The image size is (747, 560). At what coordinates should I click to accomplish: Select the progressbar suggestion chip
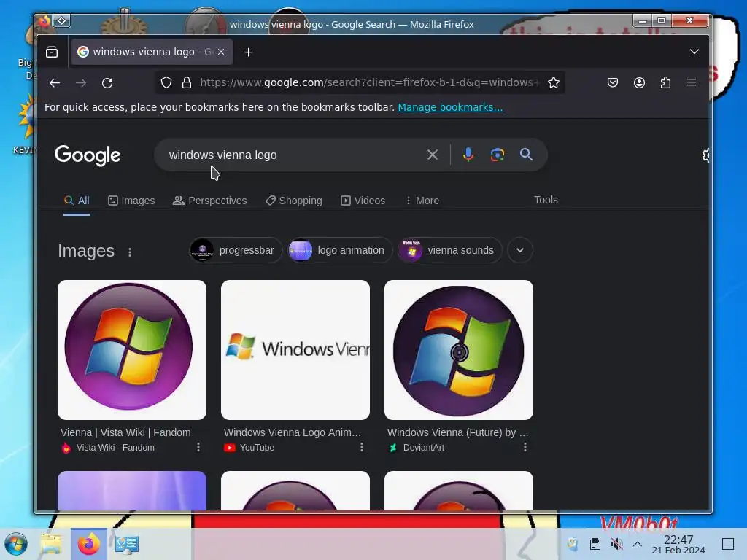pyautogui.click(x=236, y=250)
